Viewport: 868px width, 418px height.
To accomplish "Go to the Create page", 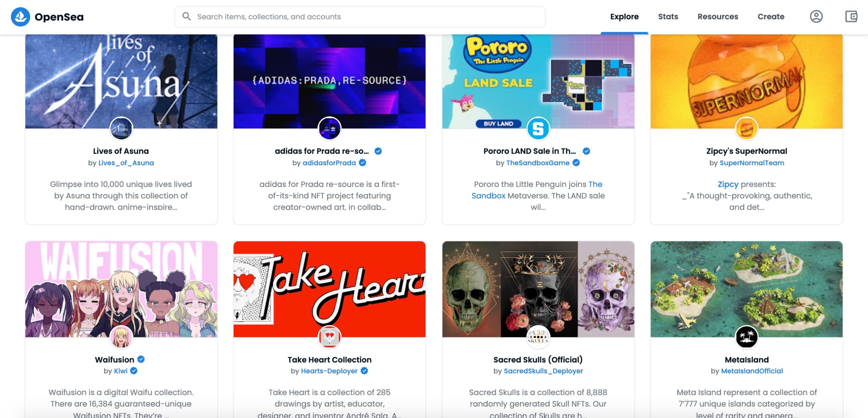I will (x=771, y=17).
